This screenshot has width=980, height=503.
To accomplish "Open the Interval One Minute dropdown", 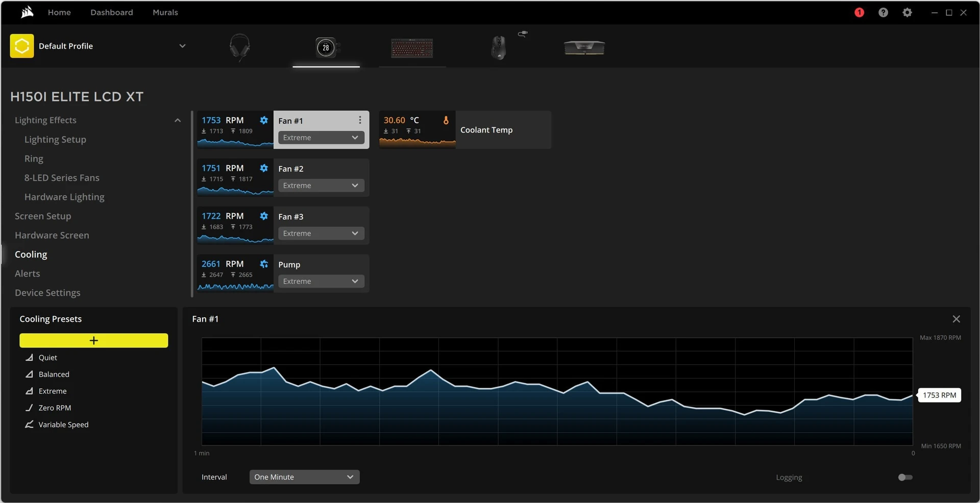I will coord(304,477).
